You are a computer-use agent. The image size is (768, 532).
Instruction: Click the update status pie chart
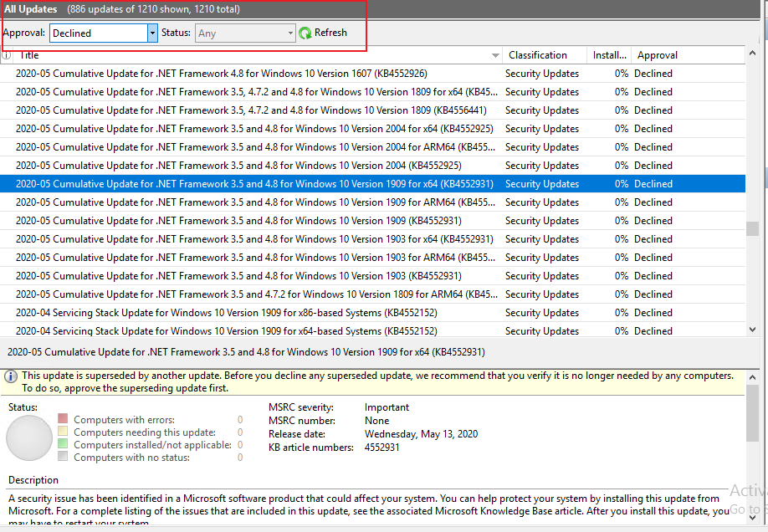[x=29, y=437]
